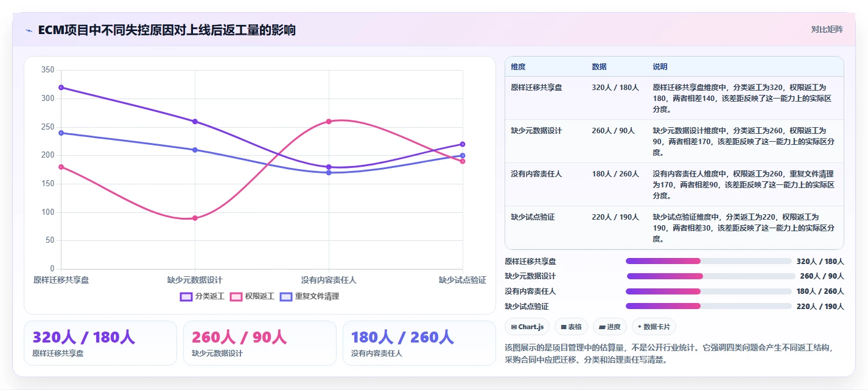Screen dimensions: 868x390
Task: Toggle the 权限返工 legend series
Action: (x=252, y=296)
